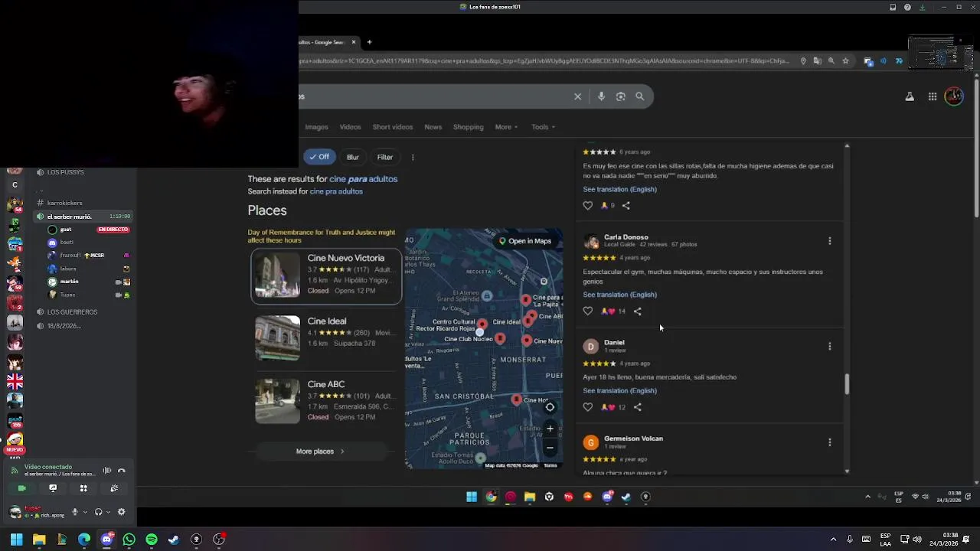Like the six-years-ago review
The image size is (980, 551).
click(x=588, y=205)
